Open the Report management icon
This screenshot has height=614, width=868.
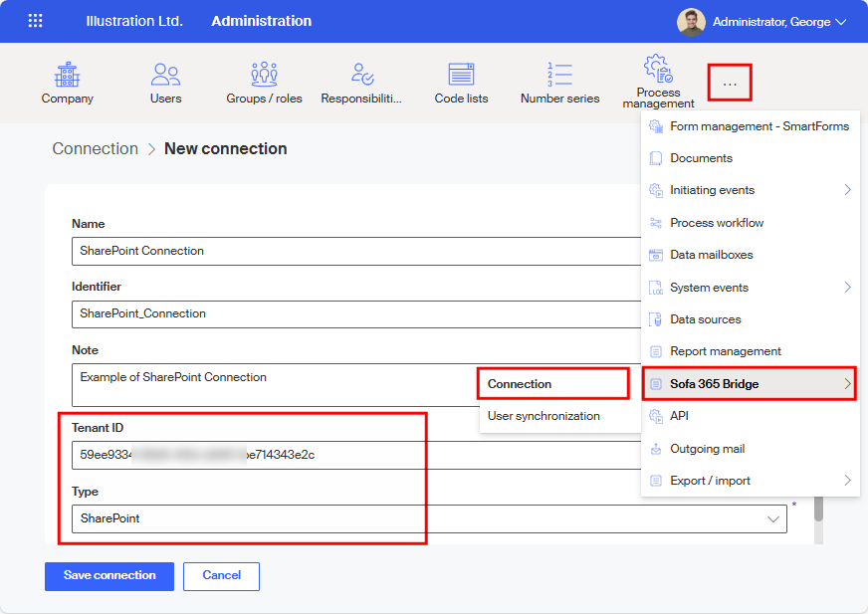(658, 351)
